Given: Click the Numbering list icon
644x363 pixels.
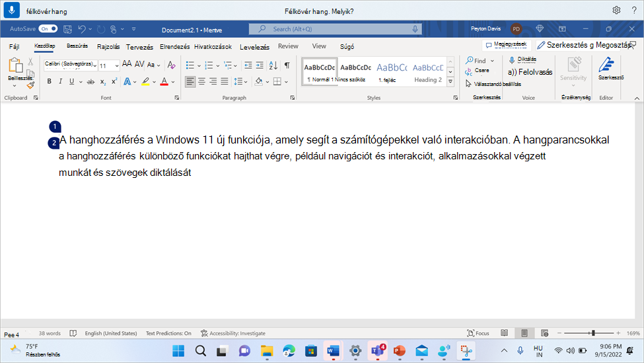Looking at the screenshot, I should pos(209,65).
